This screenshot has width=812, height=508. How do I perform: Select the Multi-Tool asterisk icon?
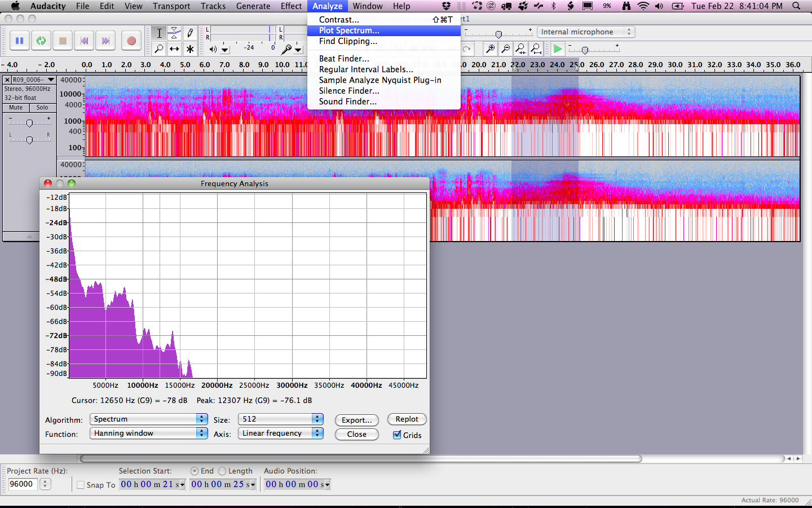click(191, 49)
